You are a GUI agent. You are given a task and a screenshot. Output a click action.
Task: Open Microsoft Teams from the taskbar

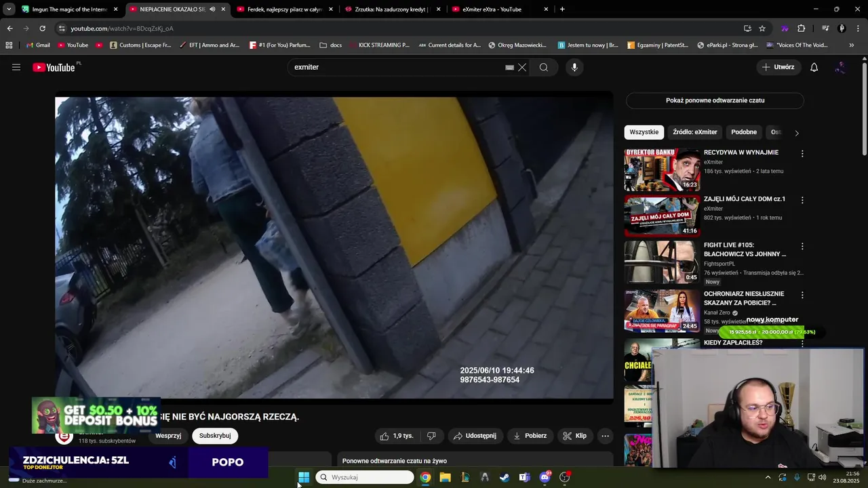point(524,477)
